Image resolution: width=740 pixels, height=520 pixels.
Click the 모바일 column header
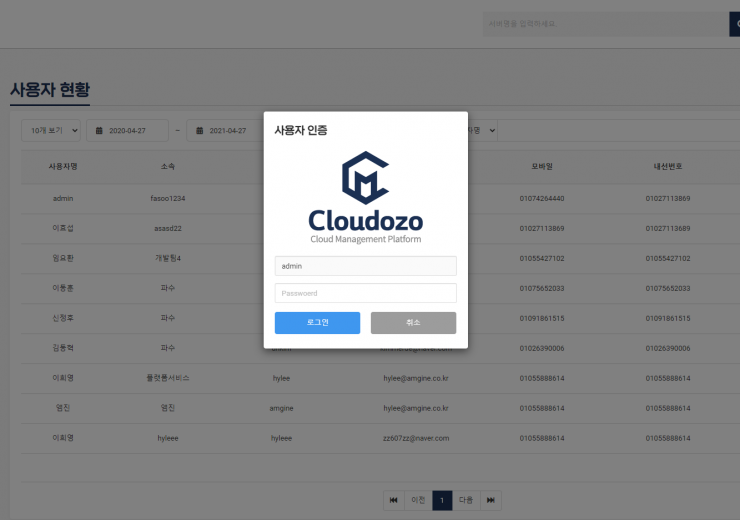tap(542, 166)
